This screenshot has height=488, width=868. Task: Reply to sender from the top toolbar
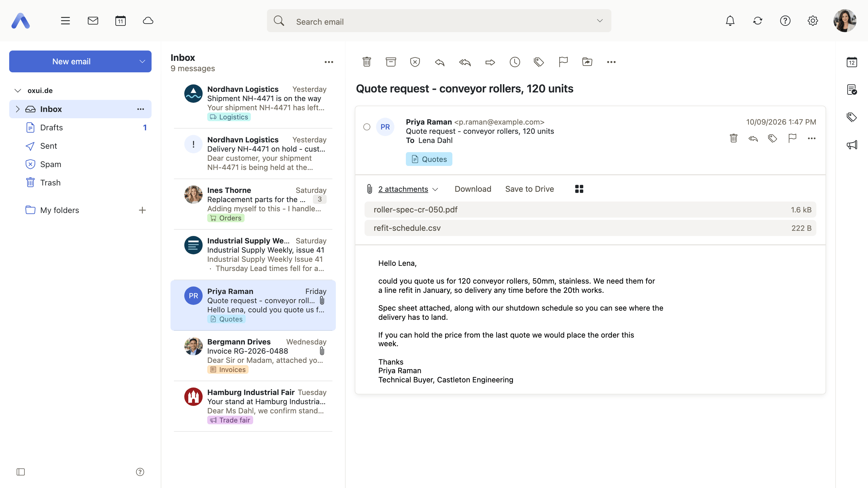click(440, 62)
